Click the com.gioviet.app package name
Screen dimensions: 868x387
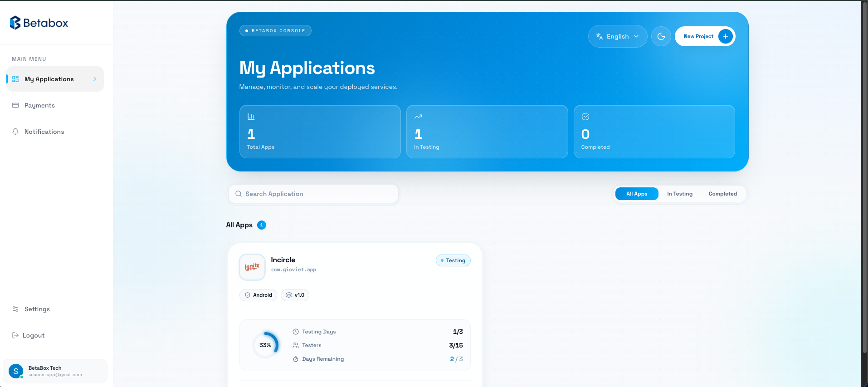click(293, 269)
